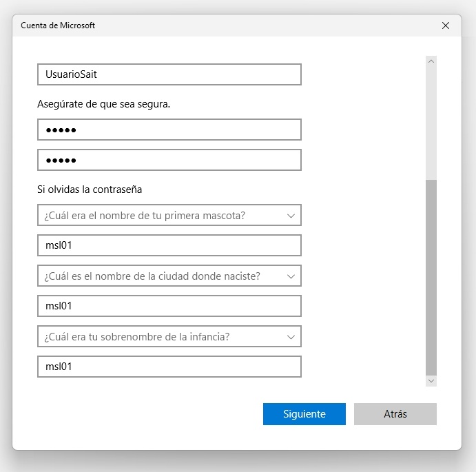Focus the answer field below the birth city question
476x472 pixels.
coord(169,306)
